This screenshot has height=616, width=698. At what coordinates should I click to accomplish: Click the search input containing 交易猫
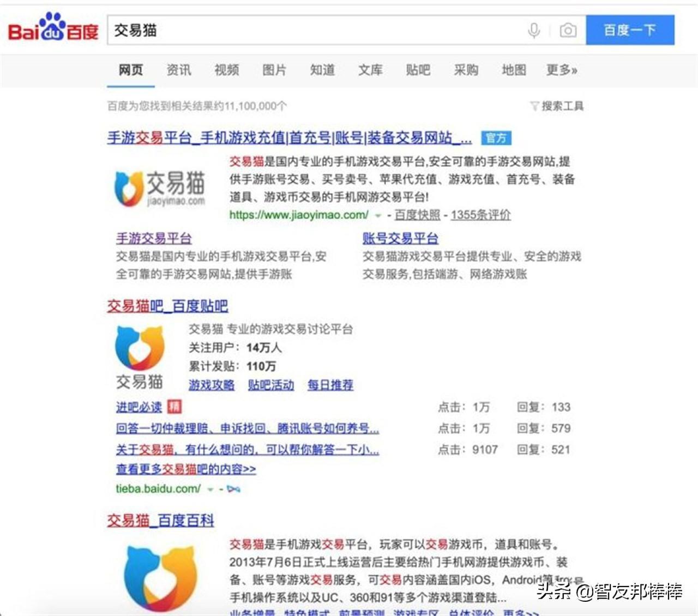tap(316, 30)
